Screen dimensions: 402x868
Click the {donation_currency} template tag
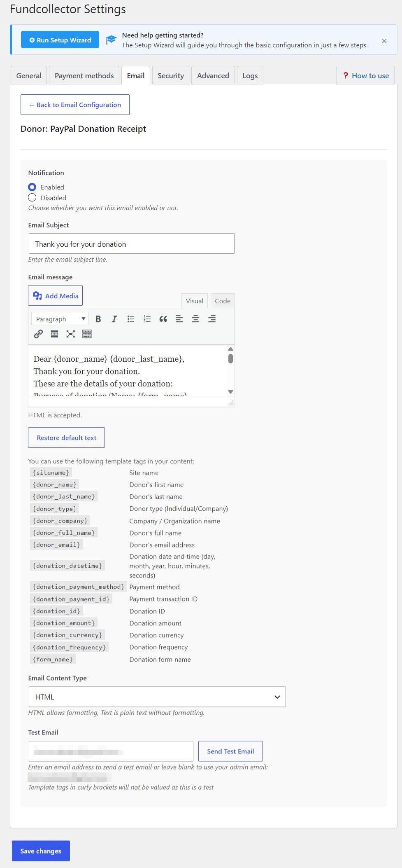[x=67, y=635]
